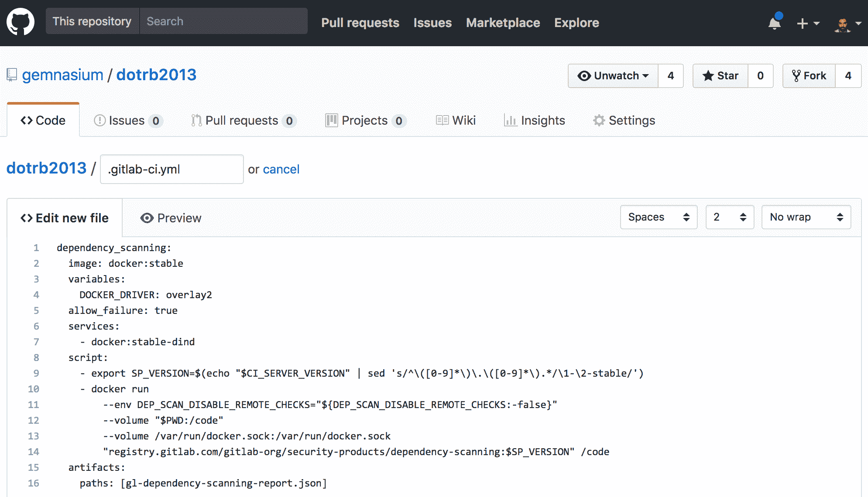Click the DOCKER_DRIVER: overlay2 line
The height and width of the screenshot is (497, 868).
[146, 295]
